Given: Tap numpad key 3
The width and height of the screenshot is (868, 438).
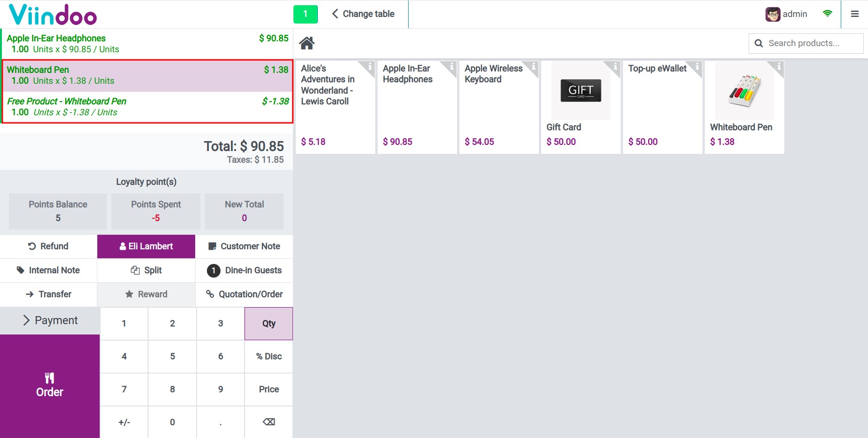Looking at the screenshot, I should pyautogui.click(x=221, y=324).
